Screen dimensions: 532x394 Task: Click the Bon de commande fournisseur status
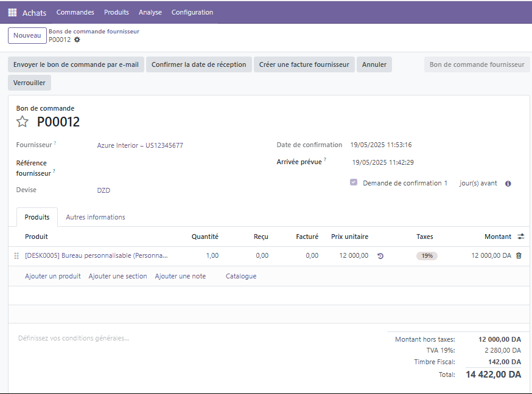[x=477, y=64]
